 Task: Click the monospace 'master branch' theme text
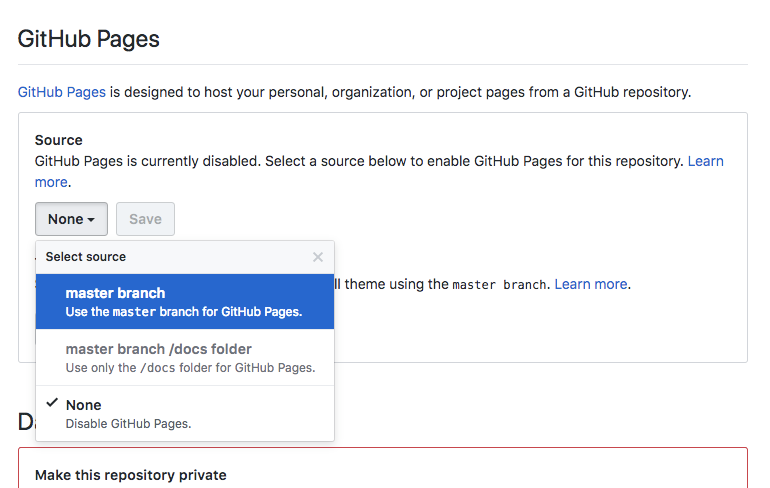tap(499, 285)
